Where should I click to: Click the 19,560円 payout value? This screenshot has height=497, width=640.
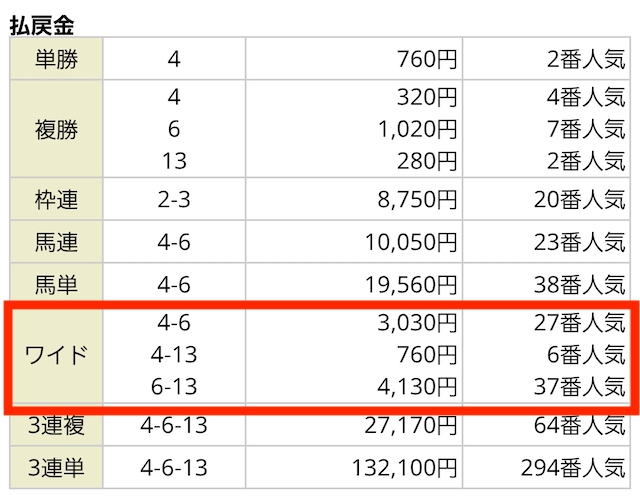(x=412, y=285)
